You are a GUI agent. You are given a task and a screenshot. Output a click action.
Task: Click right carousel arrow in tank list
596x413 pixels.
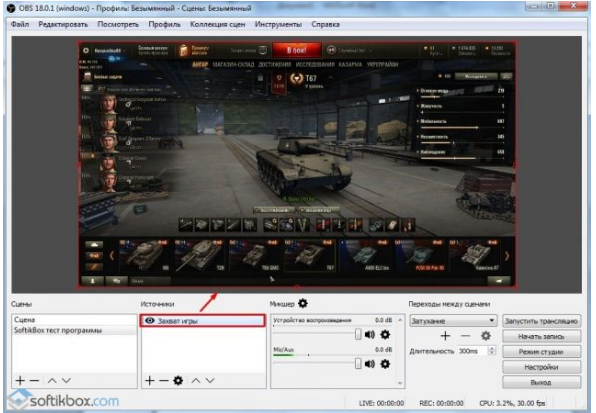tap(507, 256)
